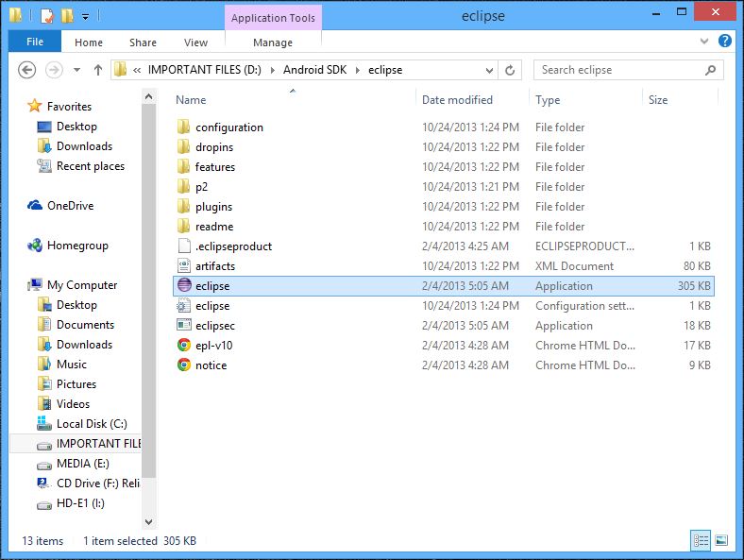
Task: Click the Back navigation arrow
Action: point(27,70)
